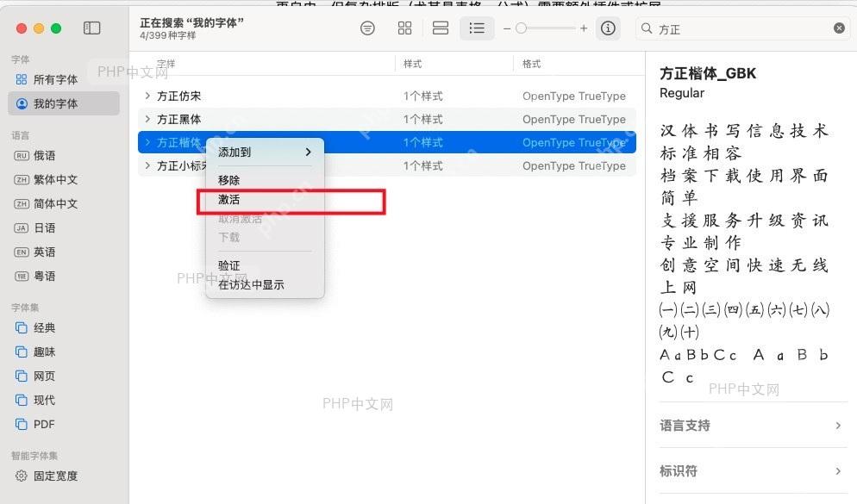Expand the 标识符 section
857x504 pixels.
[753, 470]
